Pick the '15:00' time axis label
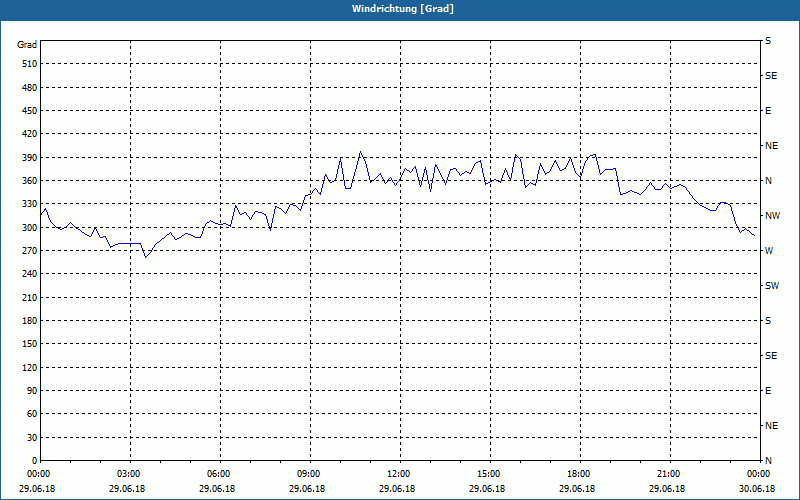Image resolution: width=800 pixels, height=500 pixels. [490, 474]
